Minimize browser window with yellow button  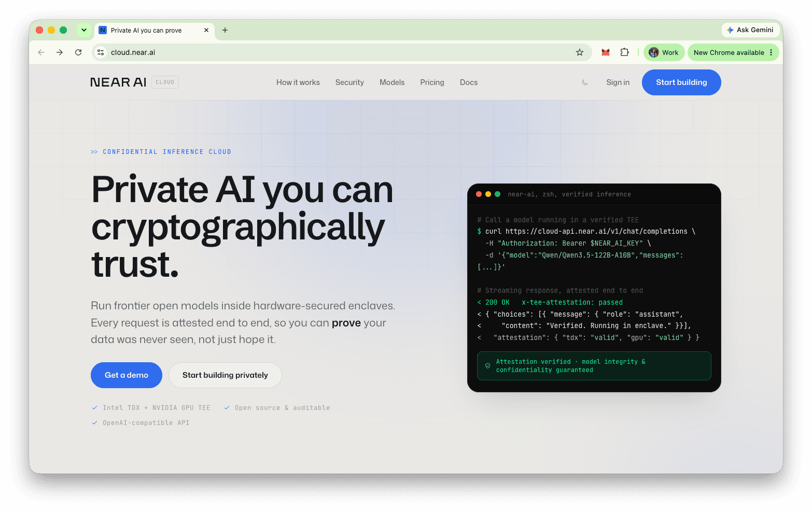point(51,30)
